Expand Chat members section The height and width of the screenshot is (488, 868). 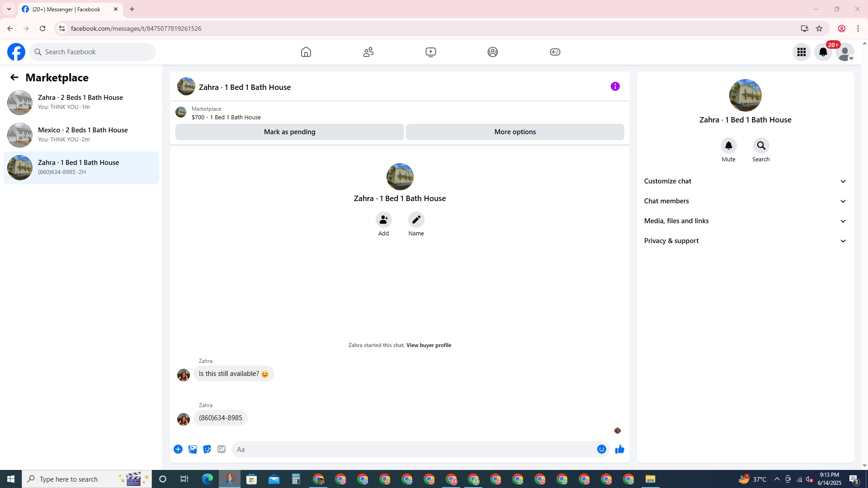click(x=745, y=201)
